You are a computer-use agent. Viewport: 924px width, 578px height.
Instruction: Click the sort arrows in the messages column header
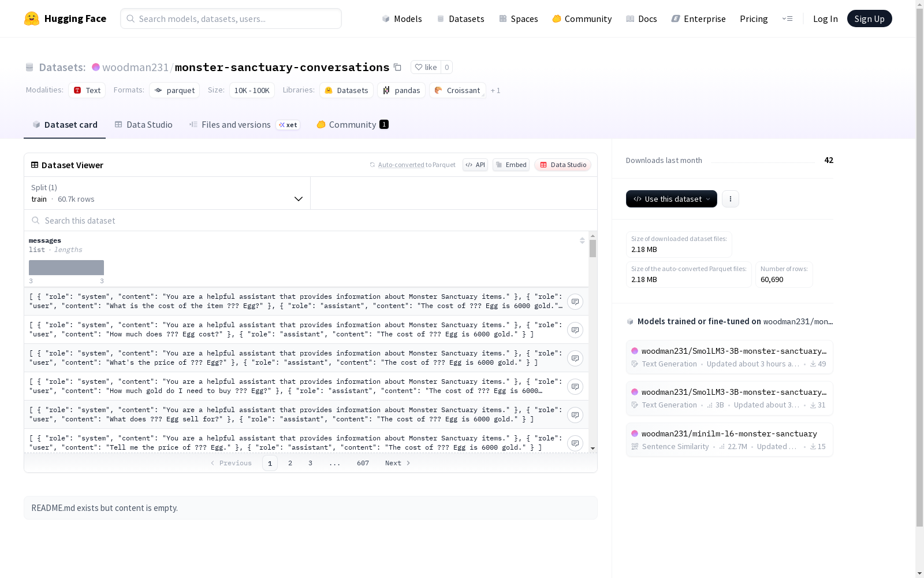(582, 240)
